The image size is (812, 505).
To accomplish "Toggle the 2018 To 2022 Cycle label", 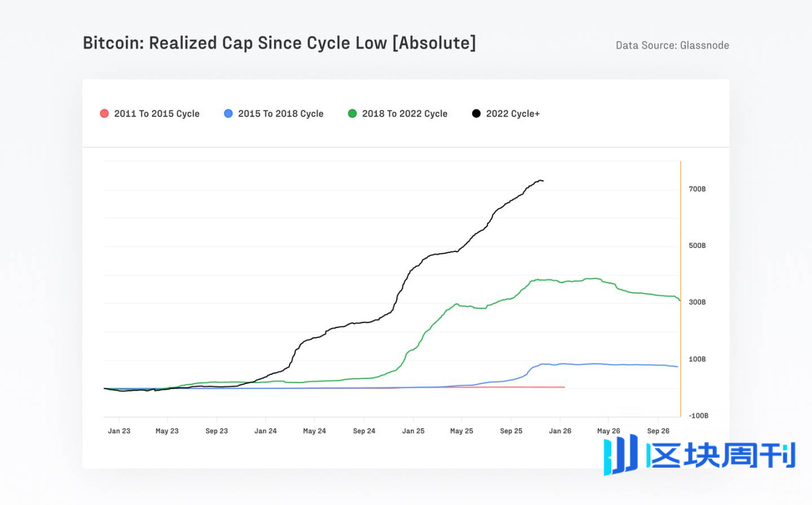I will point(405,114).
